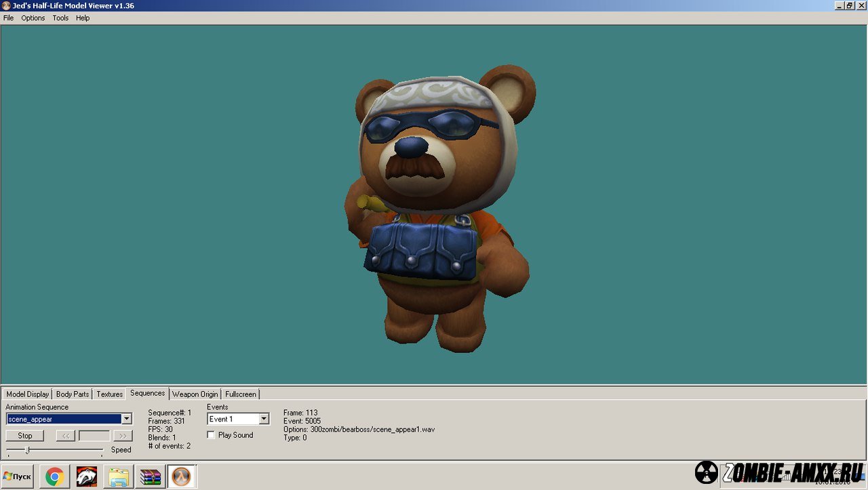Restore down the Model Viewer window
Screen dimensions: 868x490
tap(849, 5)
